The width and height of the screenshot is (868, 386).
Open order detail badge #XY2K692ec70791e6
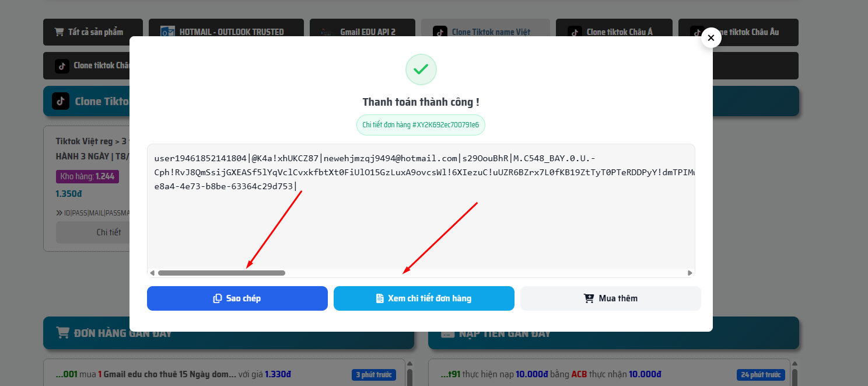click(x=421, y=125)
